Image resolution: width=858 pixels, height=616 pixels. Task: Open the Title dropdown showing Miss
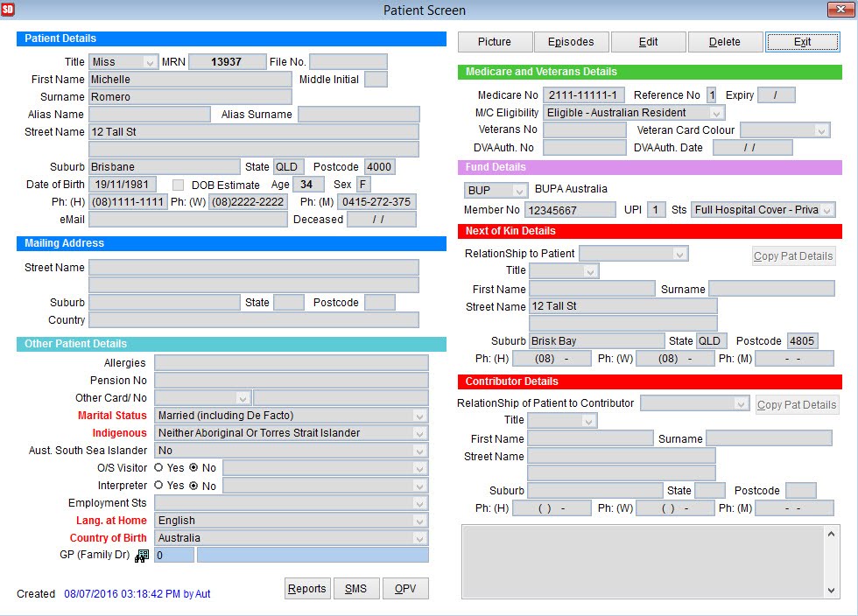[150, 62]
